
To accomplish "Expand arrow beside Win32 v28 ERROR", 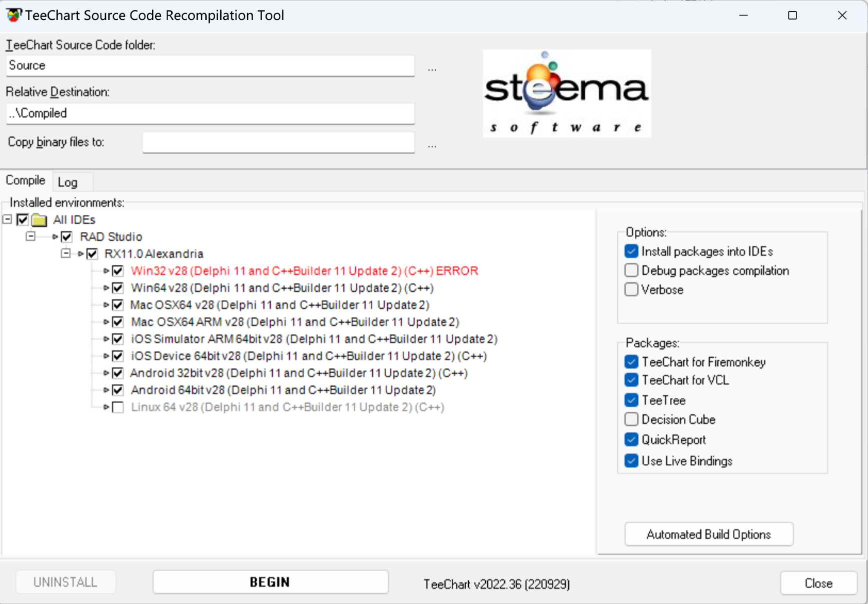I will [106, 270].
